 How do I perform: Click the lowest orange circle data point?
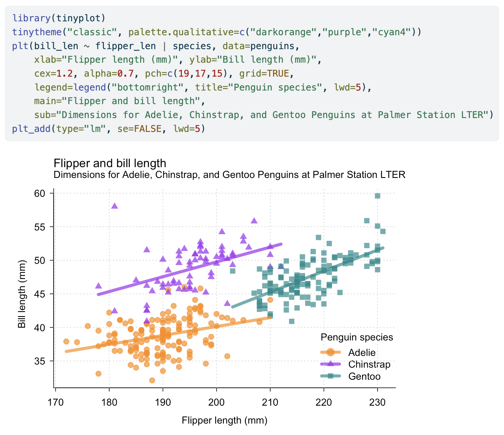[x=152, y=380]
